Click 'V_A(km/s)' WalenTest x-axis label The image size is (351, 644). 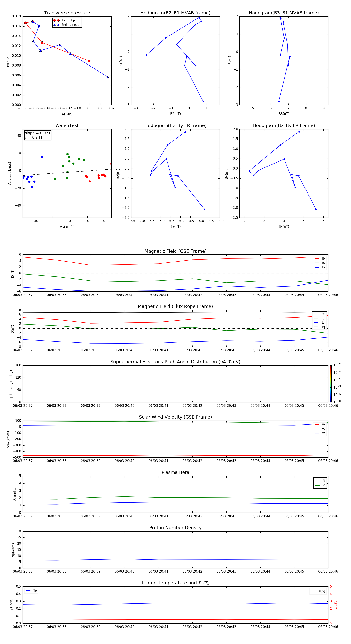click(x=67, y=227)
